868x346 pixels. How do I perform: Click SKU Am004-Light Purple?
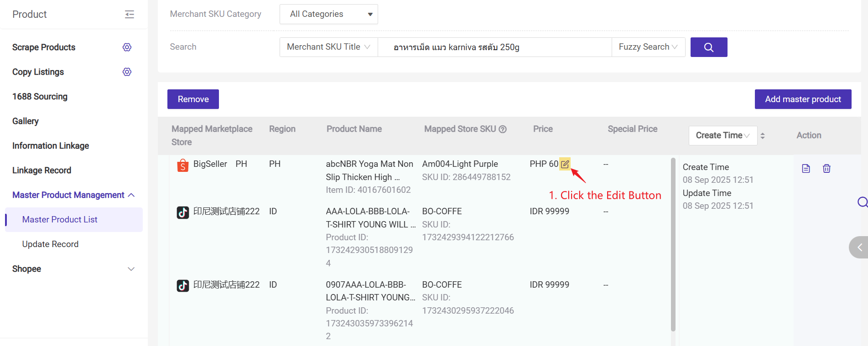(x=460, y=164)
